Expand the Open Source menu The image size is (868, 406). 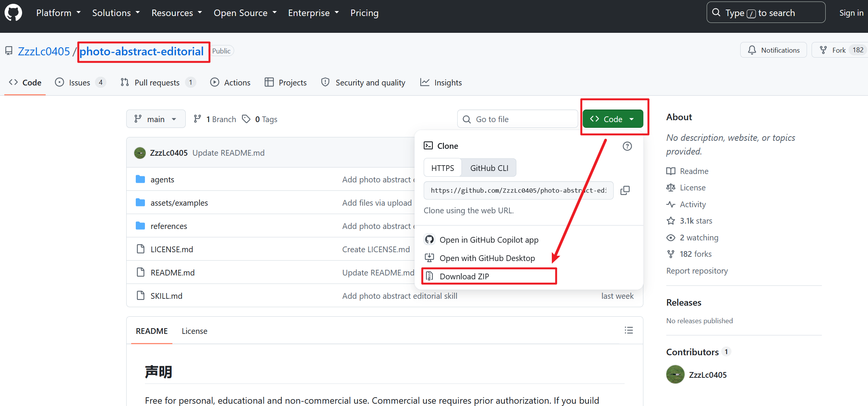click(x=245, y=13)
